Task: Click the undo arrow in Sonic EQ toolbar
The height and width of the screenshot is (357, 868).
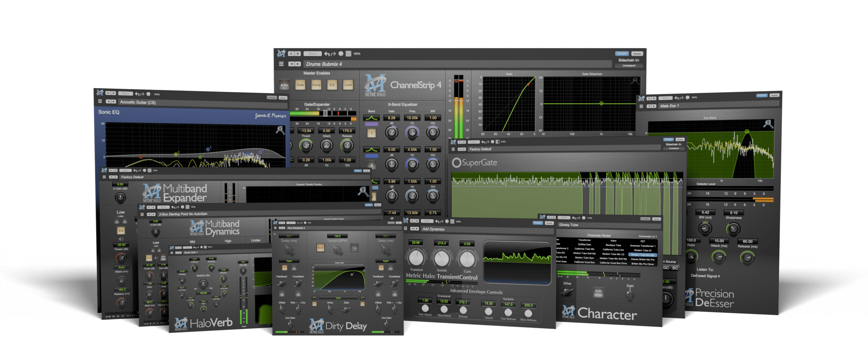Action: click(137, 94)
